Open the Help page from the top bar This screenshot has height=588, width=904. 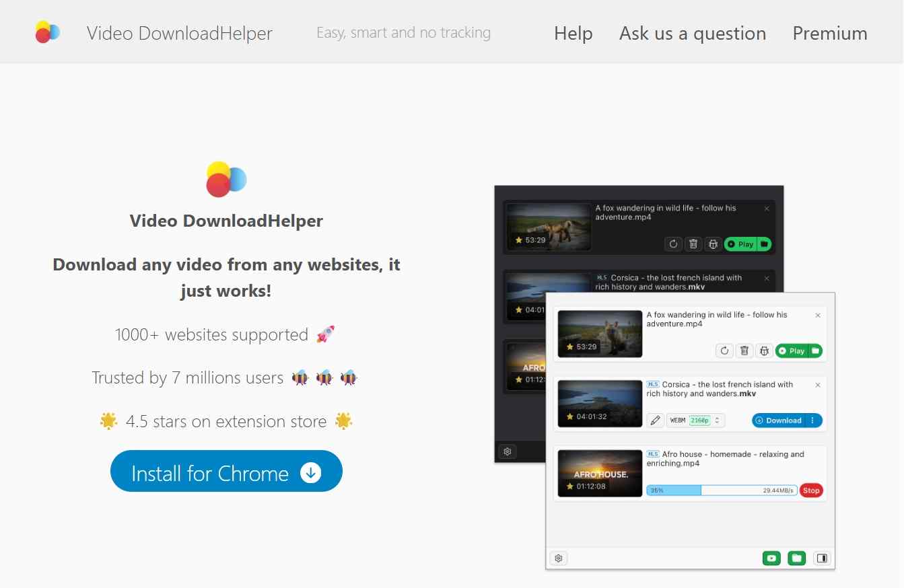[x=573, y=33]
